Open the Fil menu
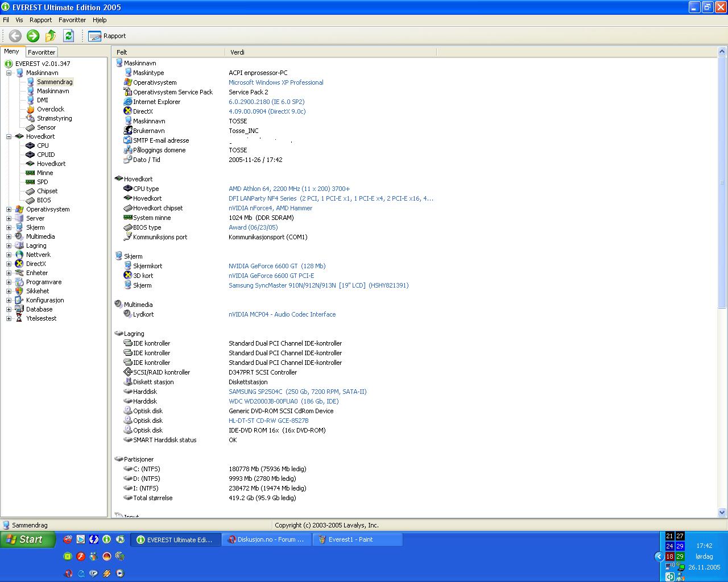728x582 pixels. (6, 20)
